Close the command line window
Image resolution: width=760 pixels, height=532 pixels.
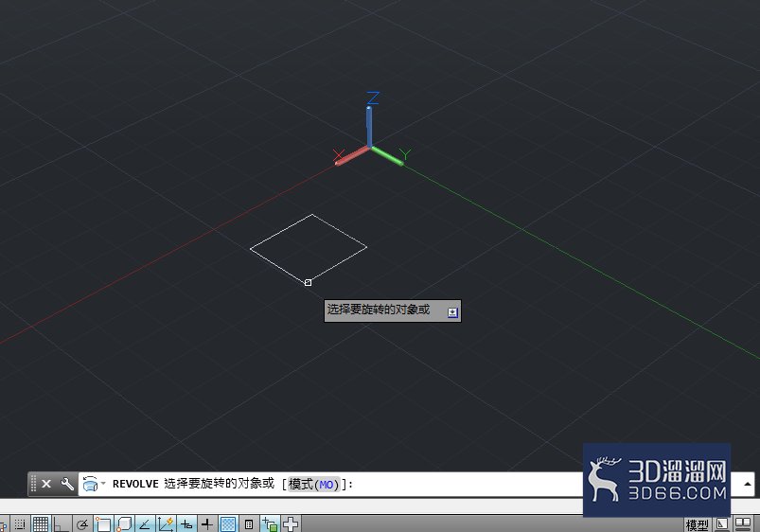(x=46, y=484)
